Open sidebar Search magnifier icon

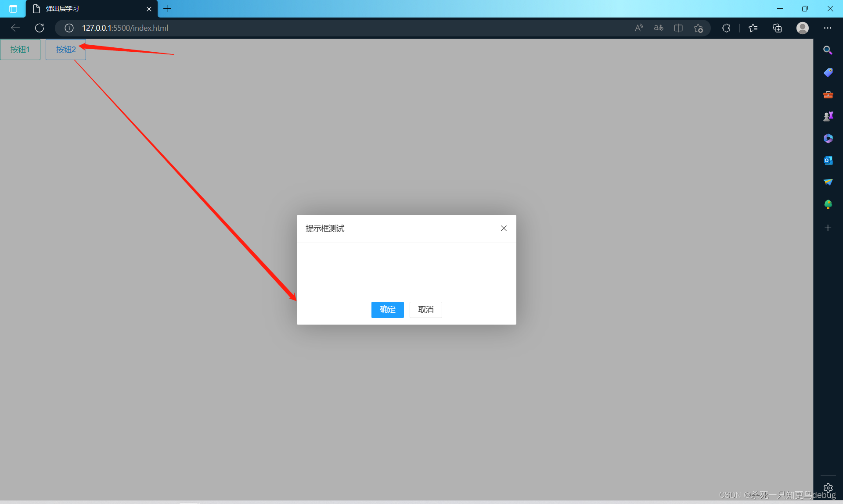pyautogui.click(x=828, y=50)
